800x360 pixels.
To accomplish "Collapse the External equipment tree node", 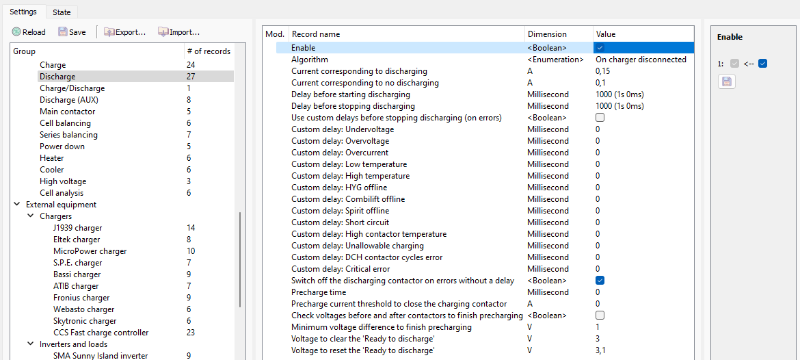I will [17, 204].
